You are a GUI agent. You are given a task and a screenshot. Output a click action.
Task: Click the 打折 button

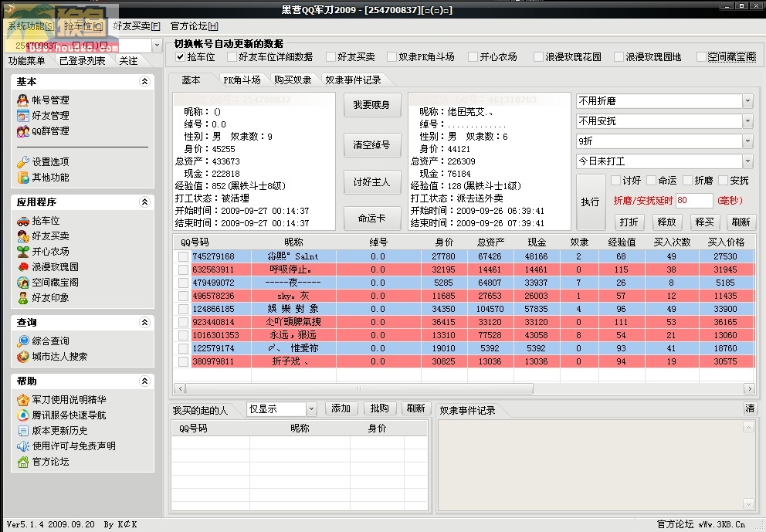[629, 222]
